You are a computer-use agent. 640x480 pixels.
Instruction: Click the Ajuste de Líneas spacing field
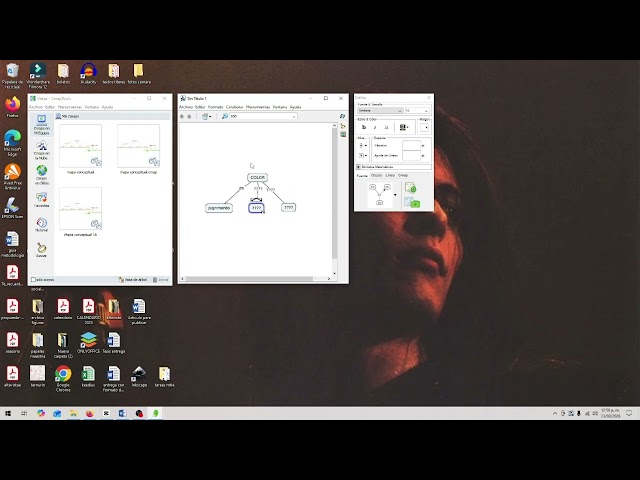pyautogui.click(x=411, y=156)
